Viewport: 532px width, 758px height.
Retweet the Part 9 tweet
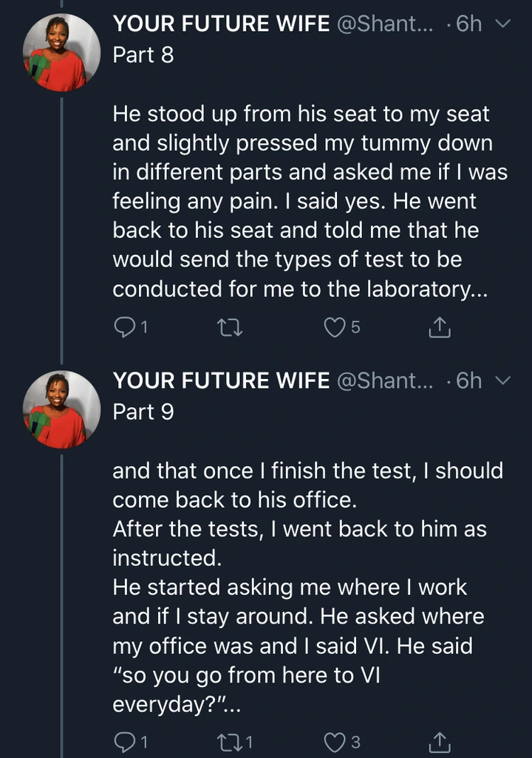230,741
